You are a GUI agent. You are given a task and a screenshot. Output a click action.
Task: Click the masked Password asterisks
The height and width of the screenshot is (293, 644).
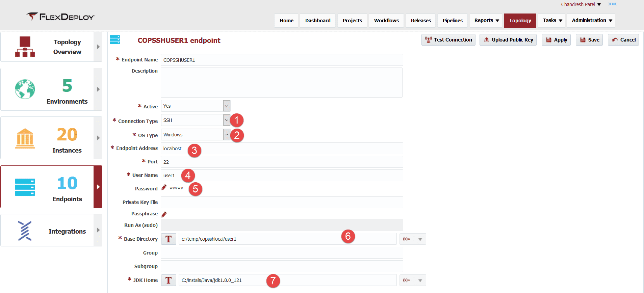(x=176, y=189)
